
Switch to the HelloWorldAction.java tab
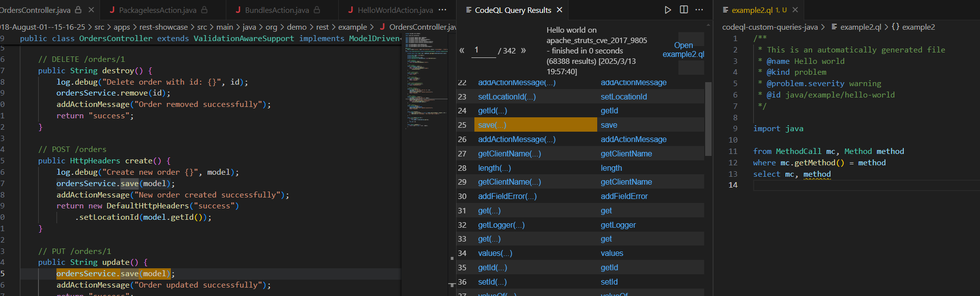pos(395,10)
